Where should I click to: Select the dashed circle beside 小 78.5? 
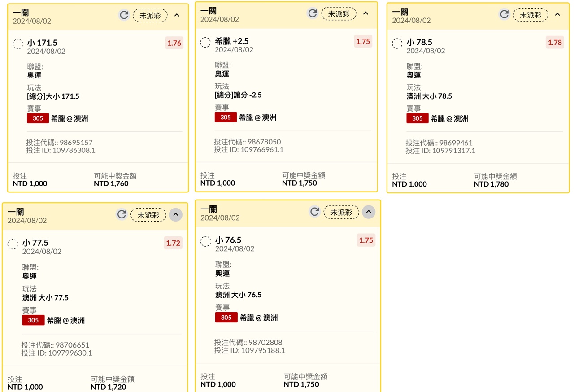397,44
